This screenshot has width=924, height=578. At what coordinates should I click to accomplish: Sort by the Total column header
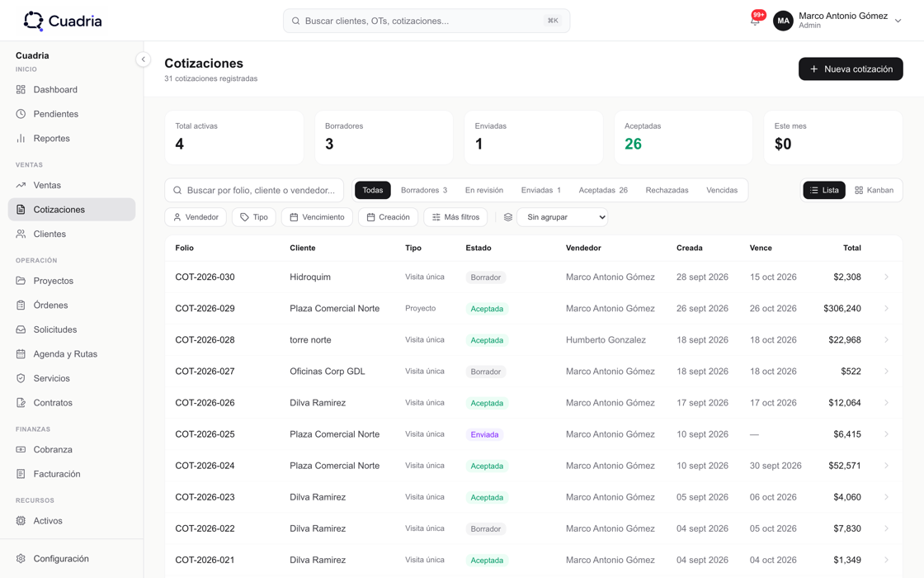851,248
